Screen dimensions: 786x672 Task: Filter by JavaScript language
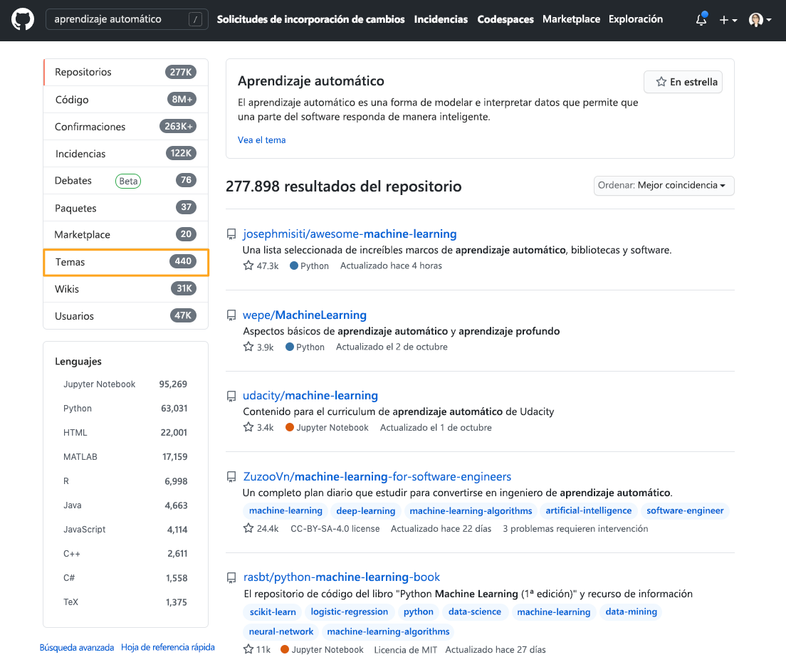coord(125,530)
